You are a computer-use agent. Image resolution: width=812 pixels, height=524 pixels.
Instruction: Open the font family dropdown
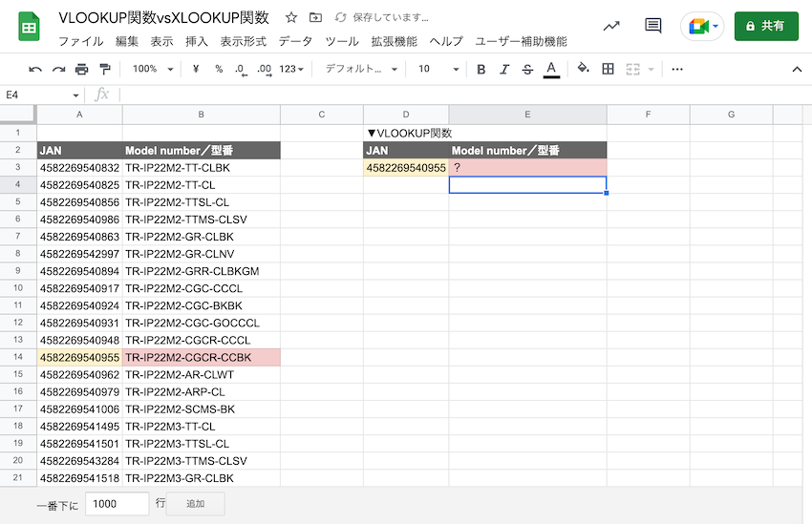361,69
